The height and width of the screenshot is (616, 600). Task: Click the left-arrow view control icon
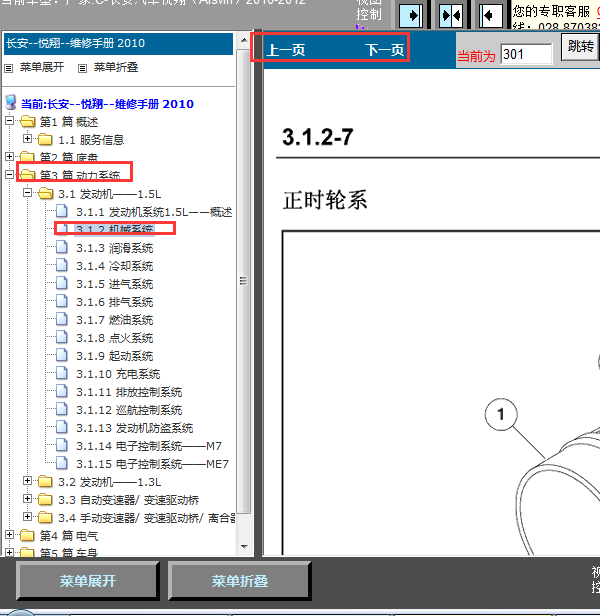(x=491, y=16)
